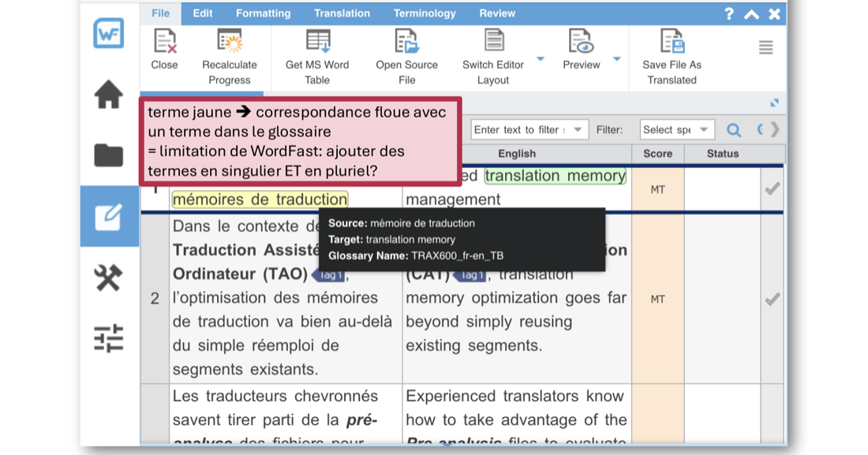Click target text Experienced translators know
This screenshot has height=455, width=868.
[514, 397]
